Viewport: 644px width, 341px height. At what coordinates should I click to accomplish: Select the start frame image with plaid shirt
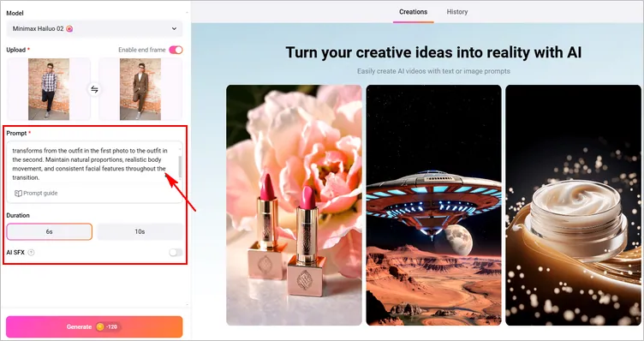[49, 89]
